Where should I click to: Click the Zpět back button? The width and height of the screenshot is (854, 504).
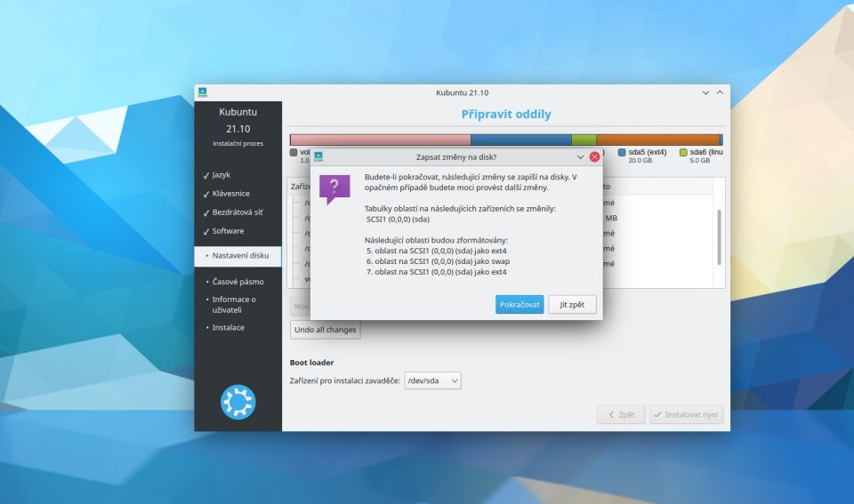[x=621, y=414]
